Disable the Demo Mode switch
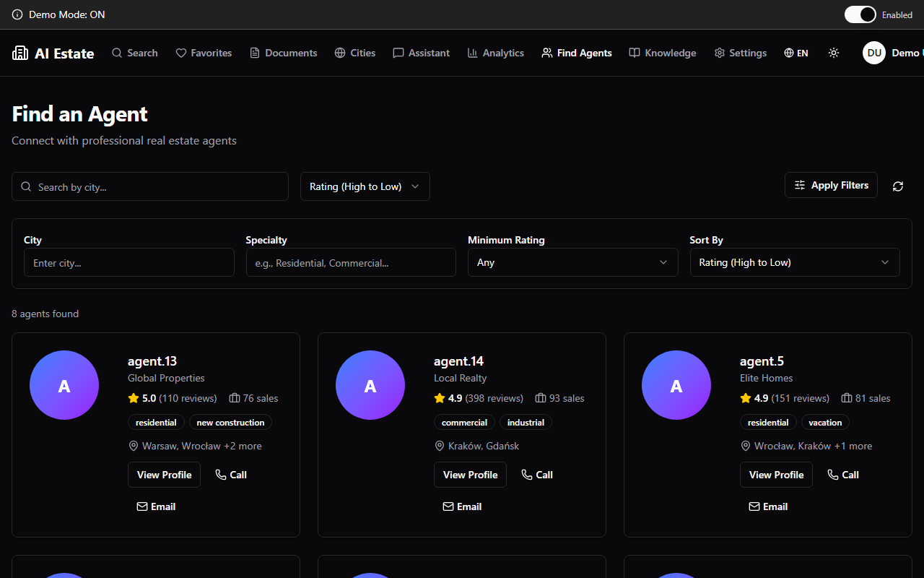 coord(860,14)
